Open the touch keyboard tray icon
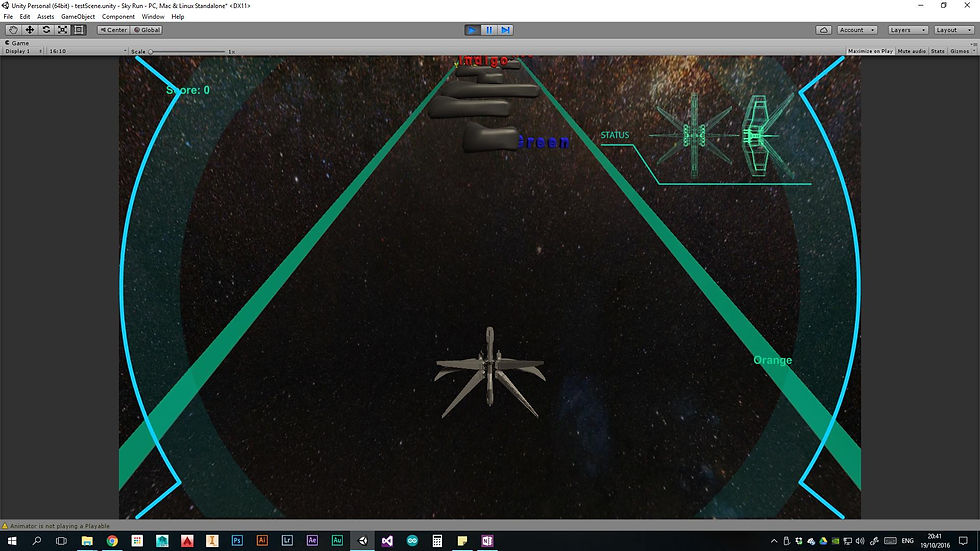The image size is (980, 551). pos(890,541)
